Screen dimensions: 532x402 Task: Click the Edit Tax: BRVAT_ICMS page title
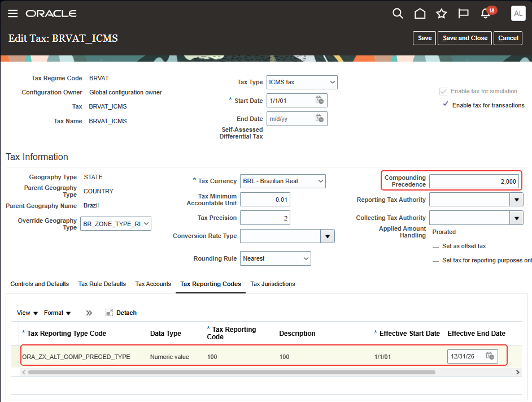(x=63, y=38)
